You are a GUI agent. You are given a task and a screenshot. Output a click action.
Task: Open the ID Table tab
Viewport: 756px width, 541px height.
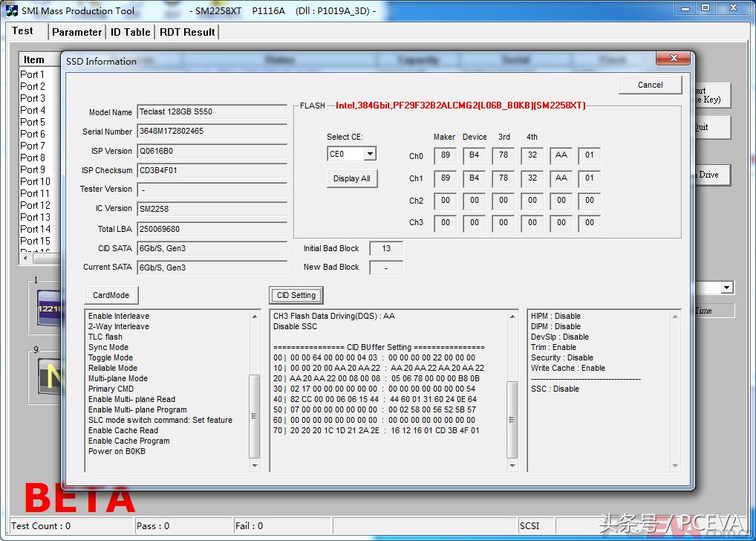[x=130, y=32]
